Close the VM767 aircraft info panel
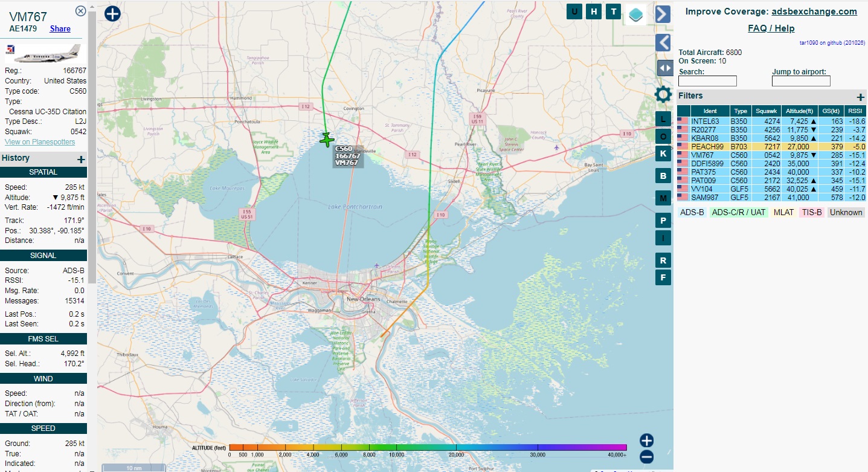868x472 pixels. coord(80,11)
